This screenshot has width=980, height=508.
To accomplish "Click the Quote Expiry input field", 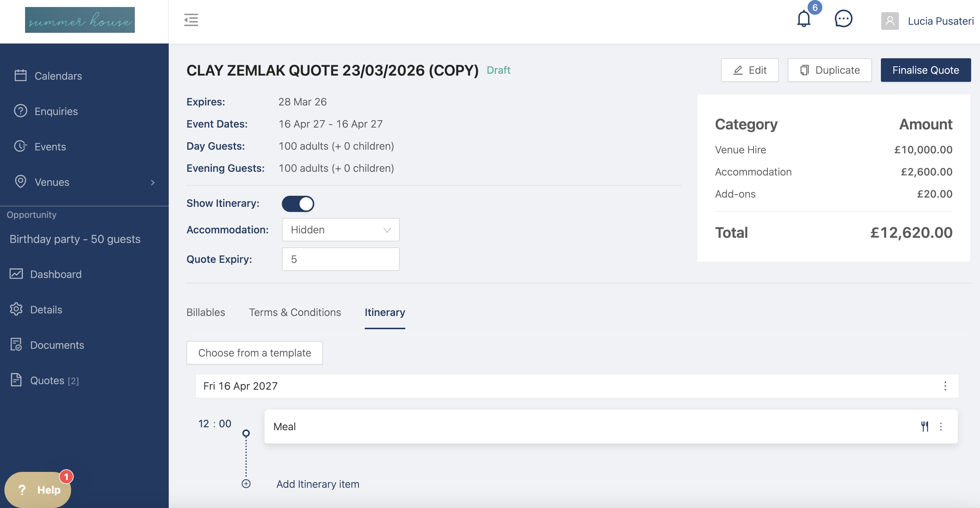I will 340,259.
